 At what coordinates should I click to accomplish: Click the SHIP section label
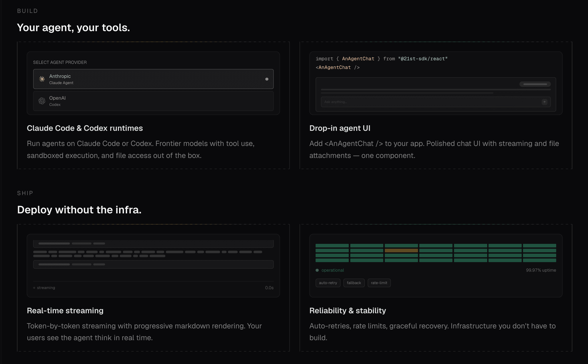(25, 193)
